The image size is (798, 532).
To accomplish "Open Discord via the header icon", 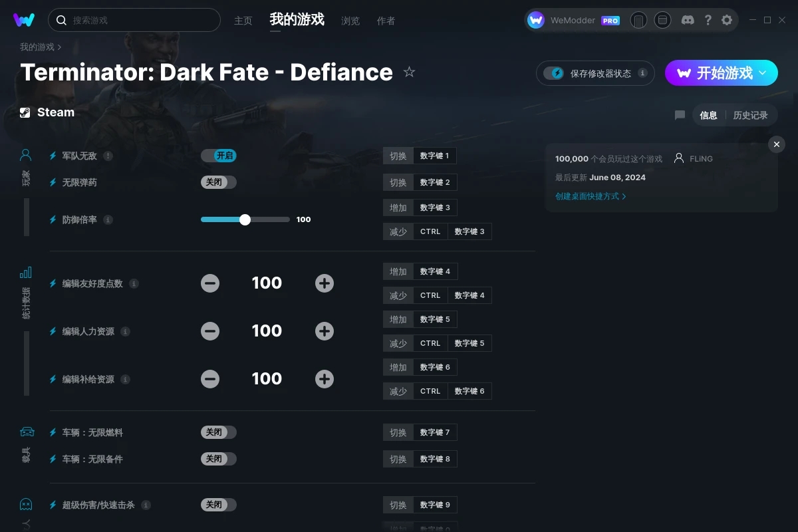I will coord(688,20).
